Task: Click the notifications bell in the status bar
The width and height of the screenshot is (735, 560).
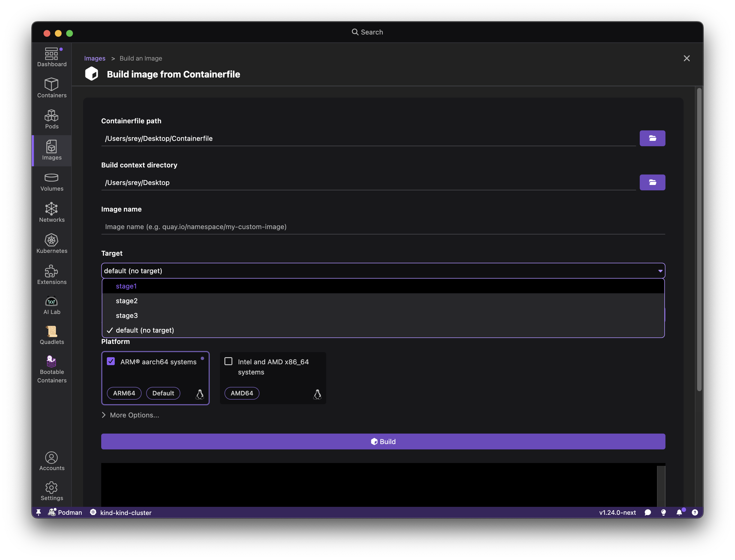Action: pos(679,512)
